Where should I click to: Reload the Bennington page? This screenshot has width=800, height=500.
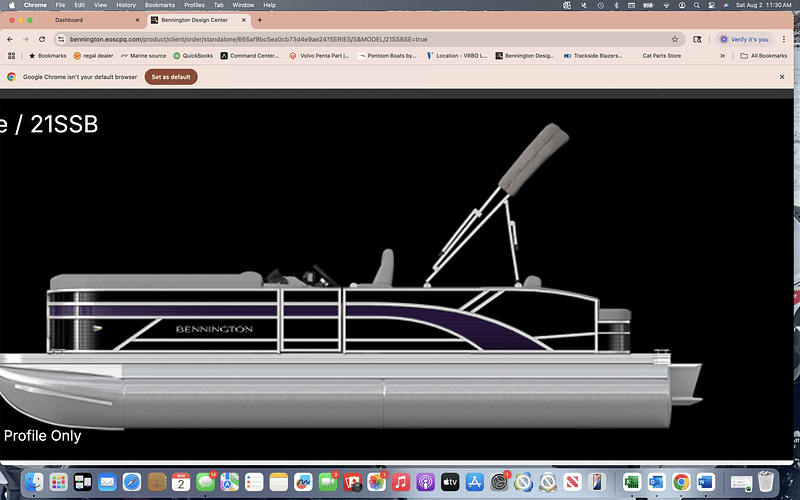(42, 39)
